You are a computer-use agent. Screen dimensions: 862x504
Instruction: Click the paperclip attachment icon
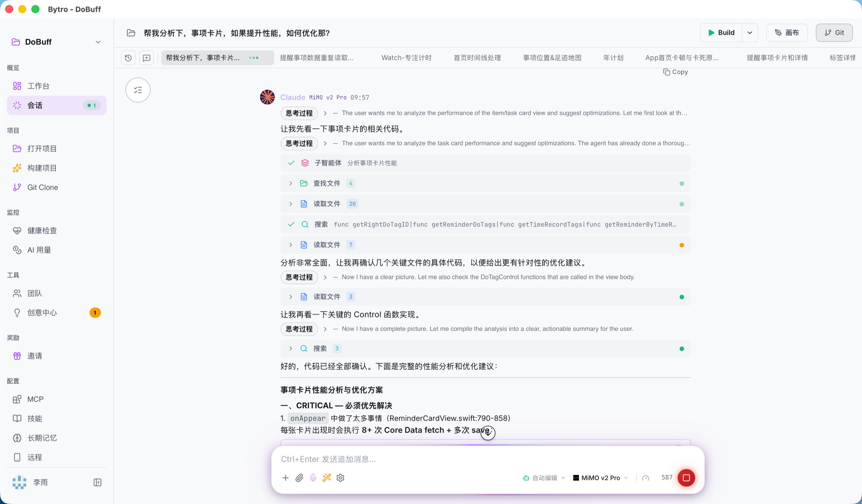(299, 478)
